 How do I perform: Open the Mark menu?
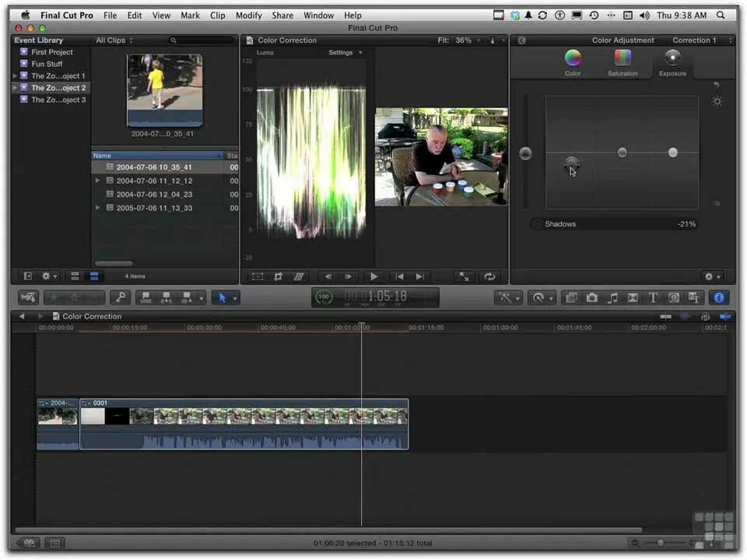point(190,16)
